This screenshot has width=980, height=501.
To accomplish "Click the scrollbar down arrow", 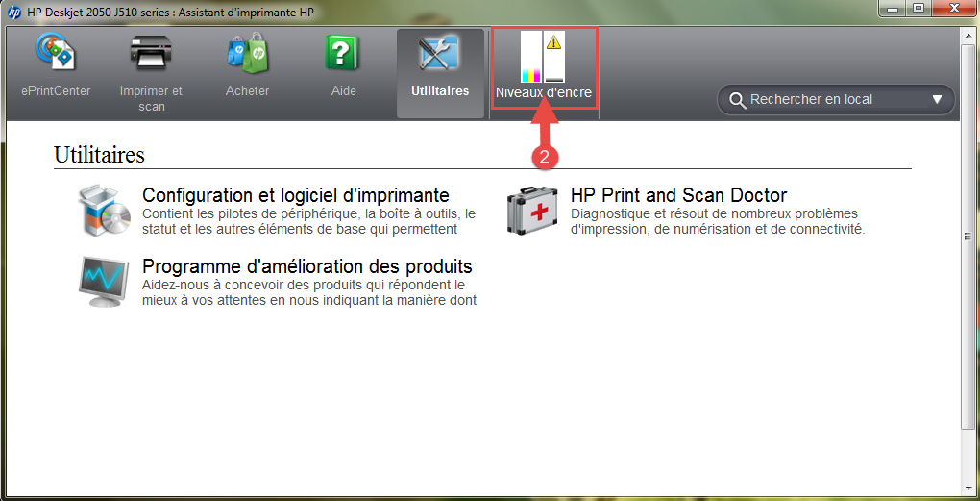I will click(x=967, y=488).
